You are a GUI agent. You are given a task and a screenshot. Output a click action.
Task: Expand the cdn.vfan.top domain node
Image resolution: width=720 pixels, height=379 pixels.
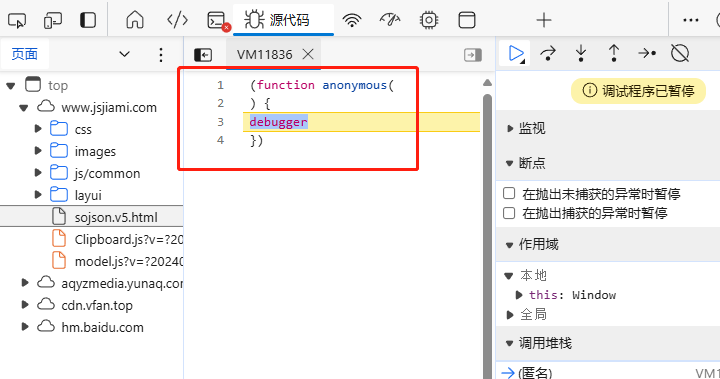click(25, 305)
